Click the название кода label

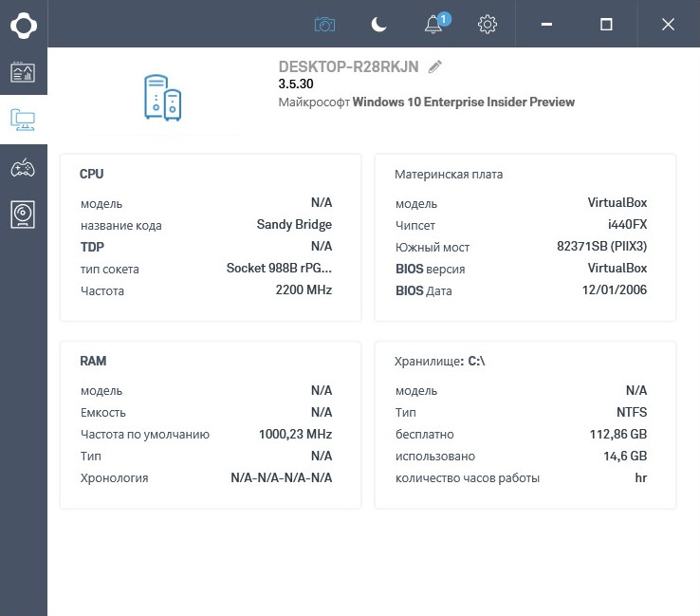click(121, 226)
